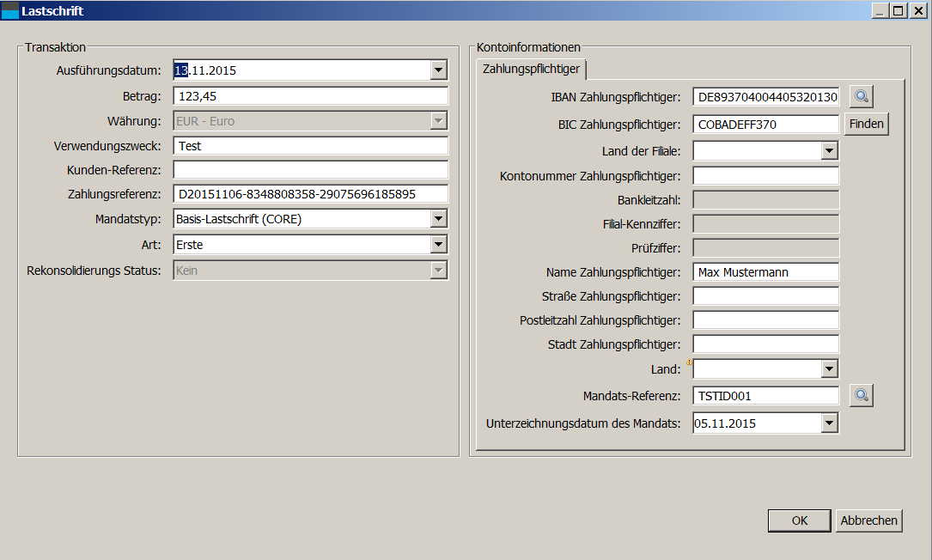This screenshot has width=932, height=560.
Task: Click into the Betrag field
Action: pos(310,96)
